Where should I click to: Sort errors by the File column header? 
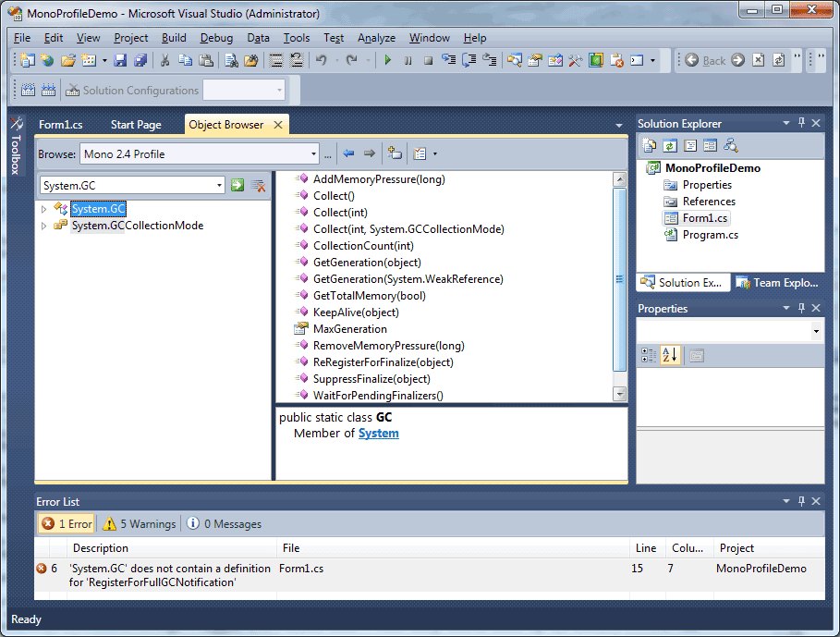[x=453, y=548]
